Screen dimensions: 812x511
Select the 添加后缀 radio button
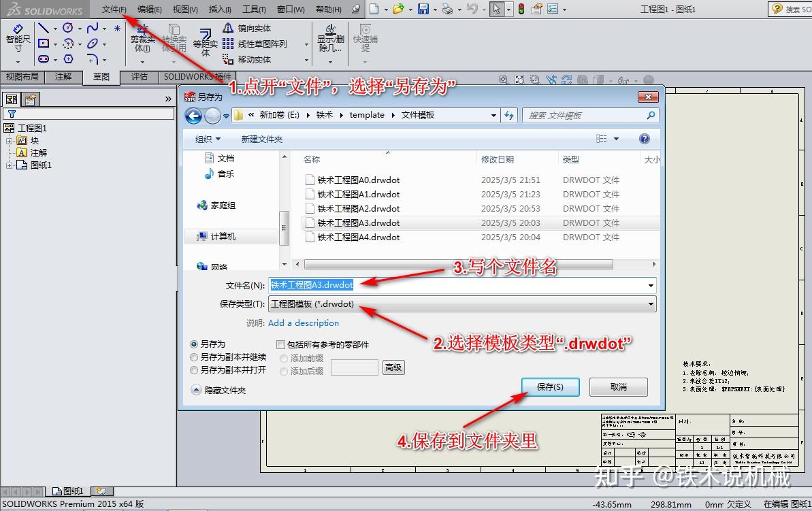tap(284, 372)
